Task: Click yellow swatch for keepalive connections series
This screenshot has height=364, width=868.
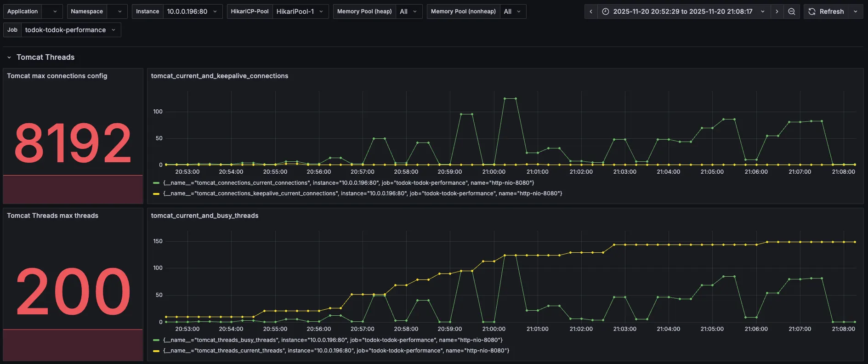Action: pyautogui.click(x=156, y=193)
